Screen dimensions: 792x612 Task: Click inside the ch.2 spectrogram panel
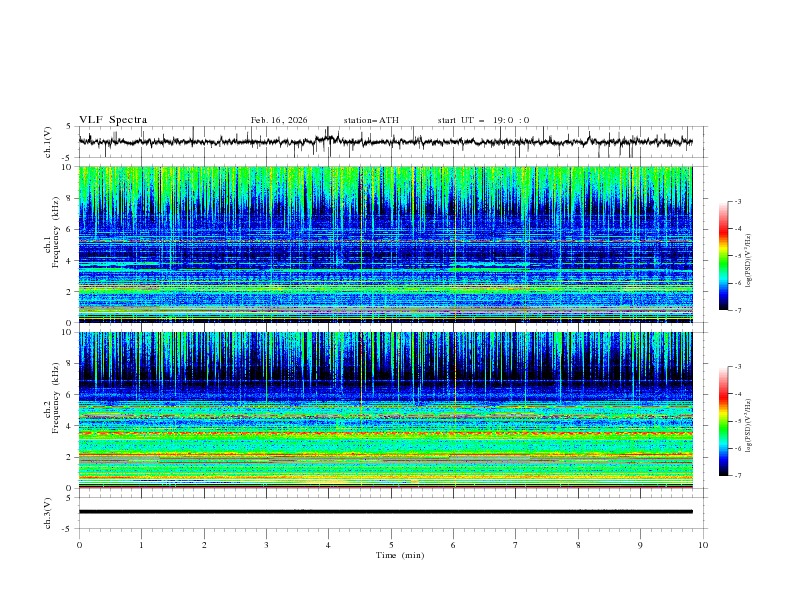[x=385, y=410]
